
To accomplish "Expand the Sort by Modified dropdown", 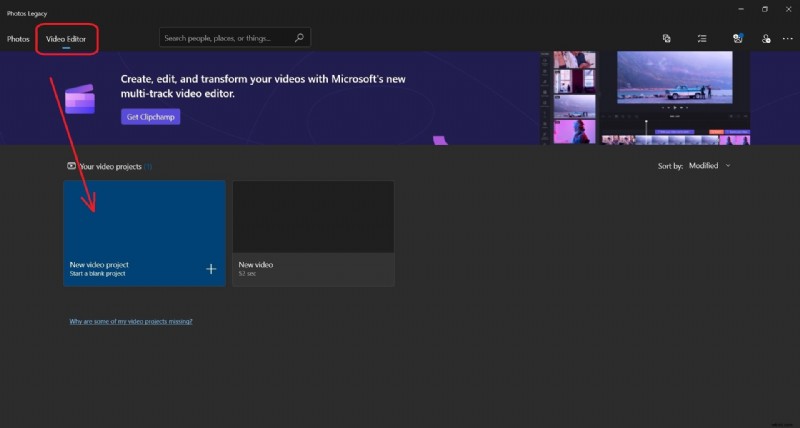I will point(709,166).
